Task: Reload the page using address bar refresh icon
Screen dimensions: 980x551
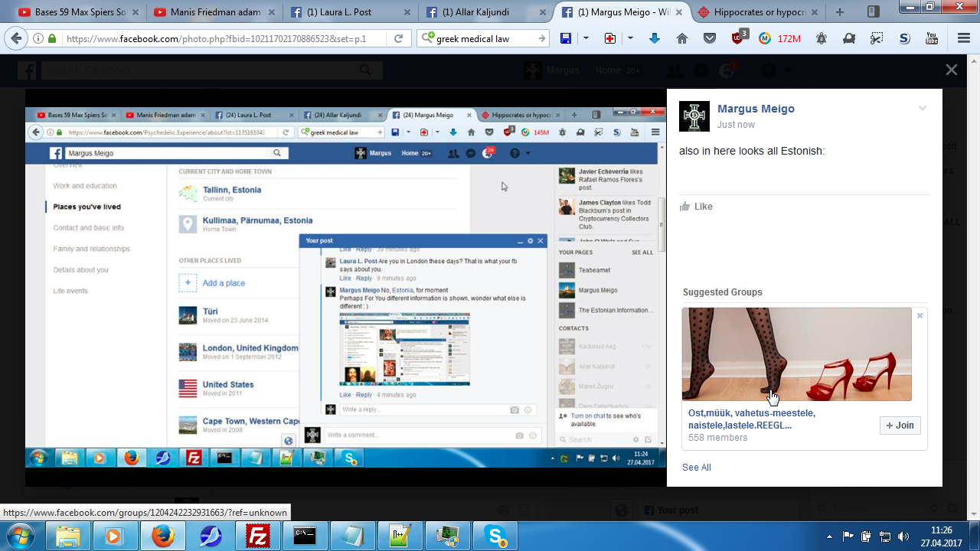Action: [398, 38]
